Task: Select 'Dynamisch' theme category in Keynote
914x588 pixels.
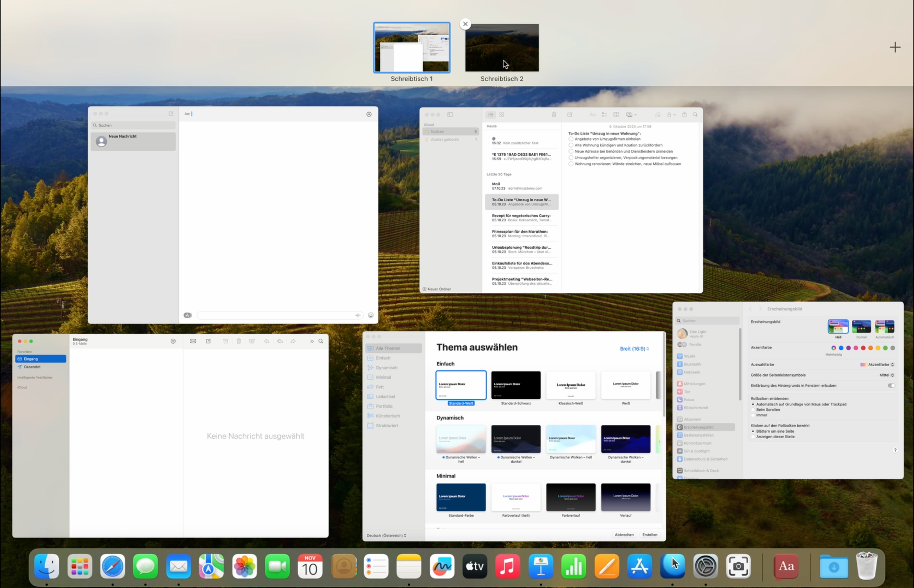Action: tap(386, 368)
